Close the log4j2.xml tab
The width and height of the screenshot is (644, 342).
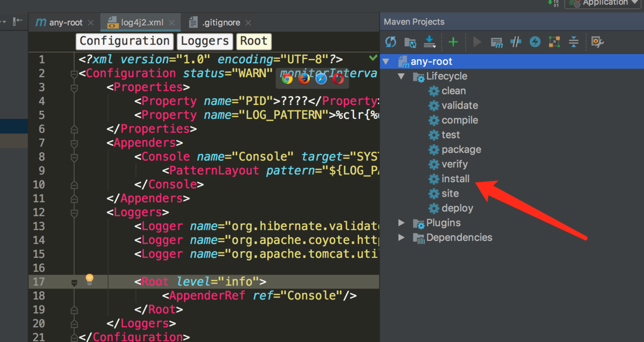[172, 23]
